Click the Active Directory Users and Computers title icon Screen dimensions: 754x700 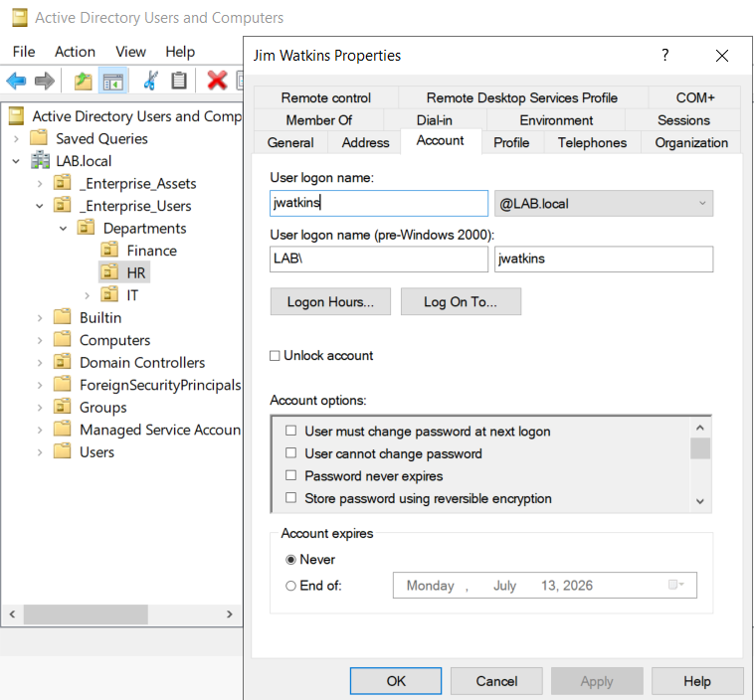pos(20,18)
